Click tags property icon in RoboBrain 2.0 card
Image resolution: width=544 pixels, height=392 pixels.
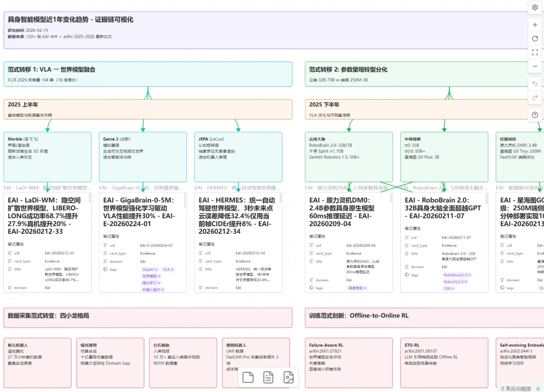(407, 275)
